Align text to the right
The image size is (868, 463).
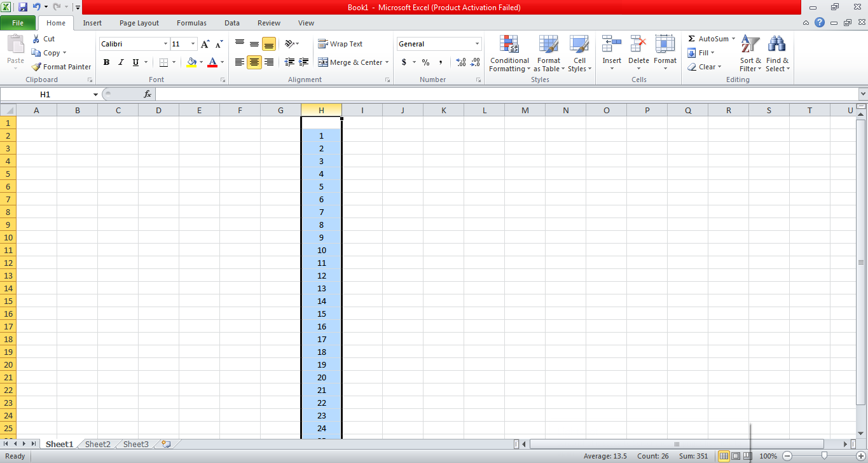click(x=269, y=62)
